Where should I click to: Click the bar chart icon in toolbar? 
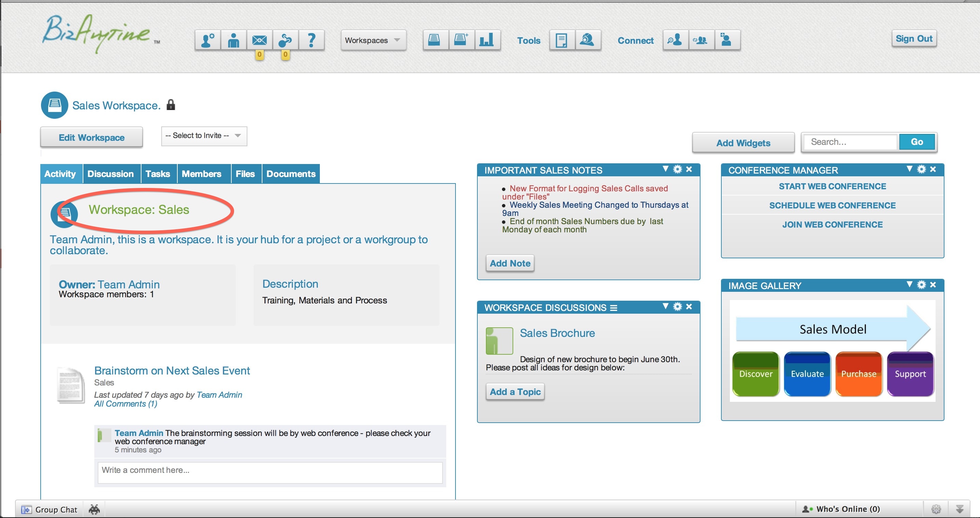[487, 40]
